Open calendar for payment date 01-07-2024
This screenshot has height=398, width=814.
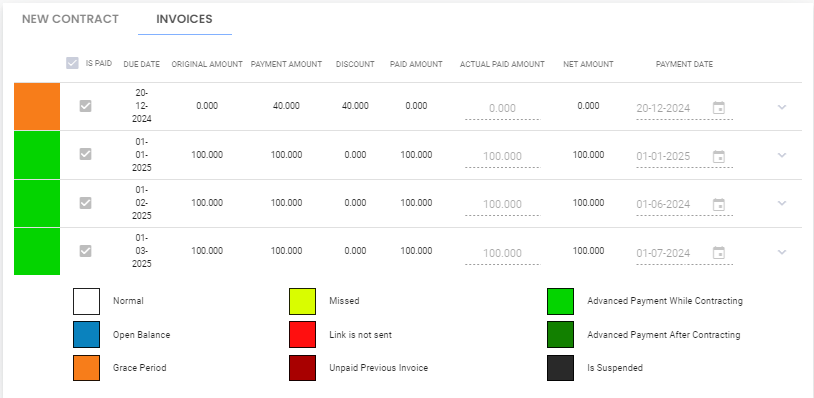tap(718, 253)
